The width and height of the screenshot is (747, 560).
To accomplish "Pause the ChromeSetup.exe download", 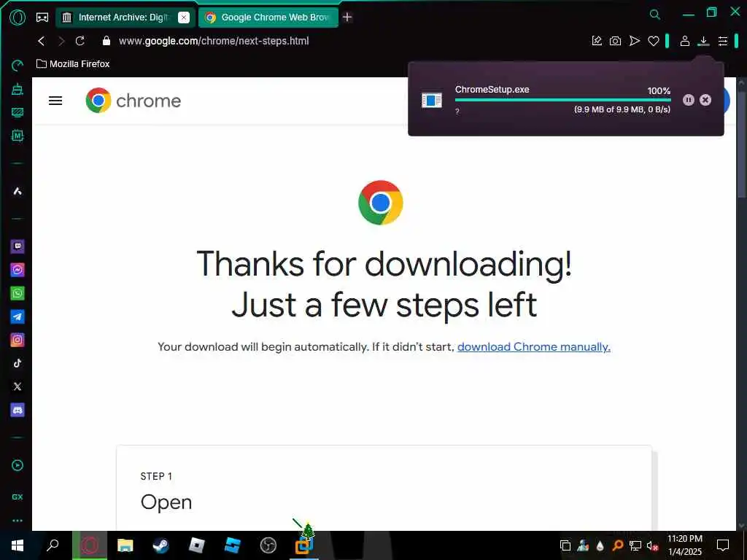I will coord(689,99).
